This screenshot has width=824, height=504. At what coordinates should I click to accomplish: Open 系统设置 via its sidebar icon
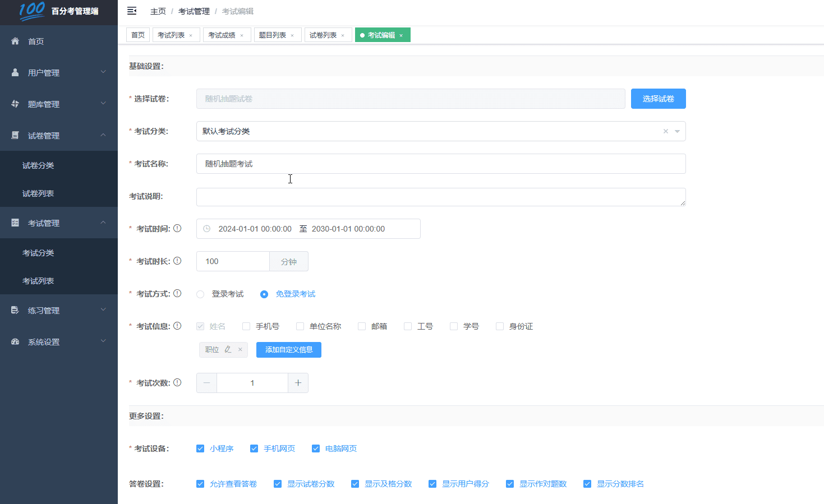click(x=14, y=341)
